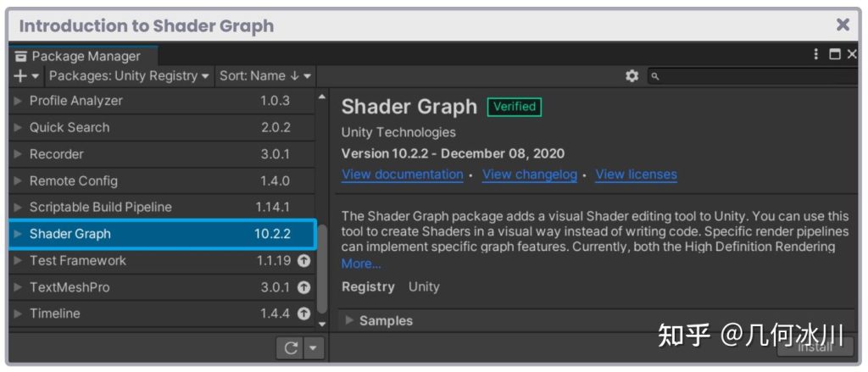Select Scriptable Build Pipeline package
Image resolution: width=868 pixels, height=372 pixels.
click(162, 207)
